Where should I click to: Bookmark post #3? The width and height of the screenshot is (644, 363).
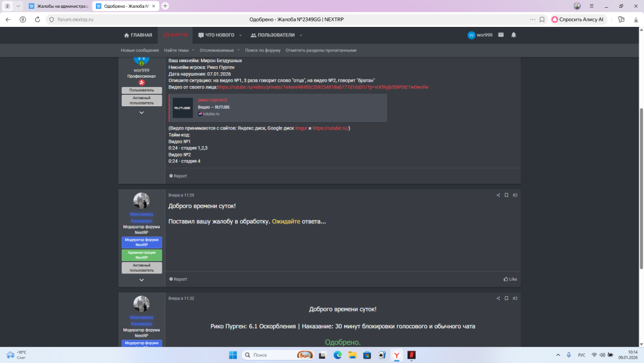(506, 299)
